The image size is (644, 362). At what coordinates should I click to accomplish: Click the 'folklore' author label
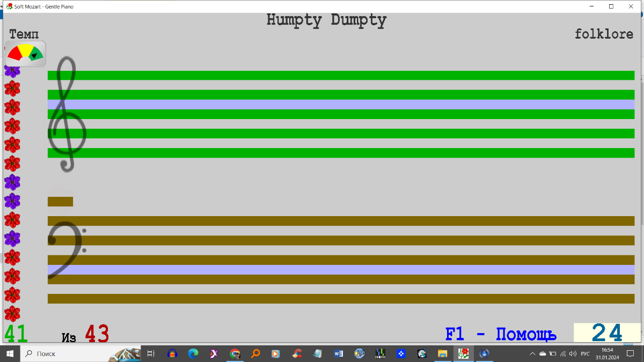[604, 34]
